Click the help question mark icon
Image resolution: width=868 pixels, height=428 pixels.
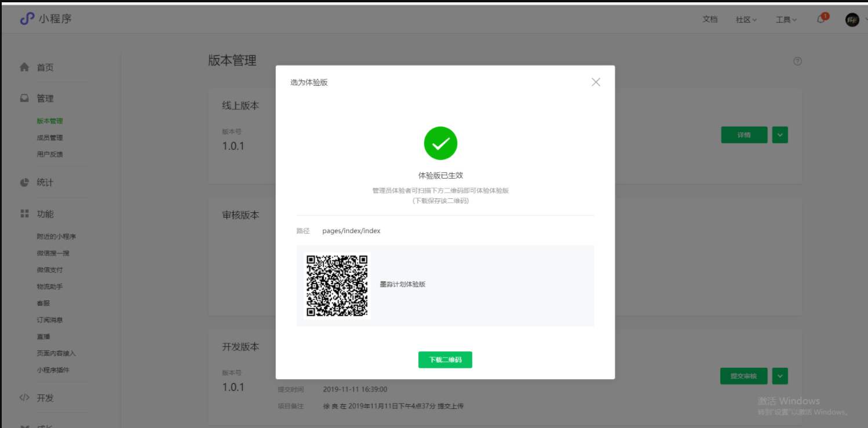tap(797, 61)
